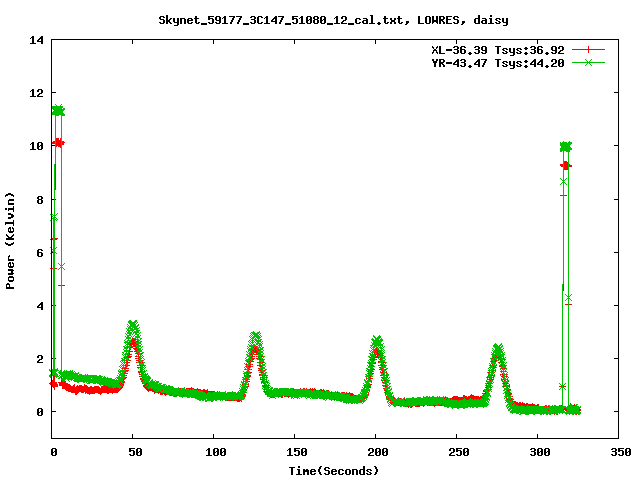The width and height of the screenshot is (640, 480).
Task: Click the x-axis tick label '100'
Action: tap(216, 452)
